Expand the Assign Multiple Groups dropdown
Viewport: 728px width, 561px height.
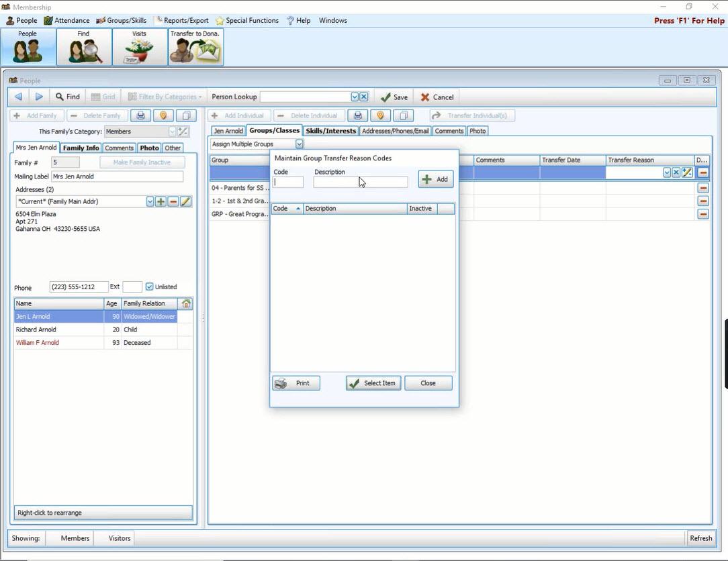click(x=299, y=144)
